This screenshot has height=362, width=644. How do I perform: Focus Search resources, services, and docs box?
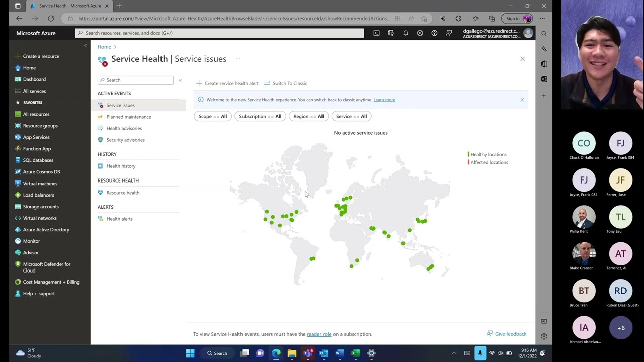pyautogui.click(x=219, y=33)
